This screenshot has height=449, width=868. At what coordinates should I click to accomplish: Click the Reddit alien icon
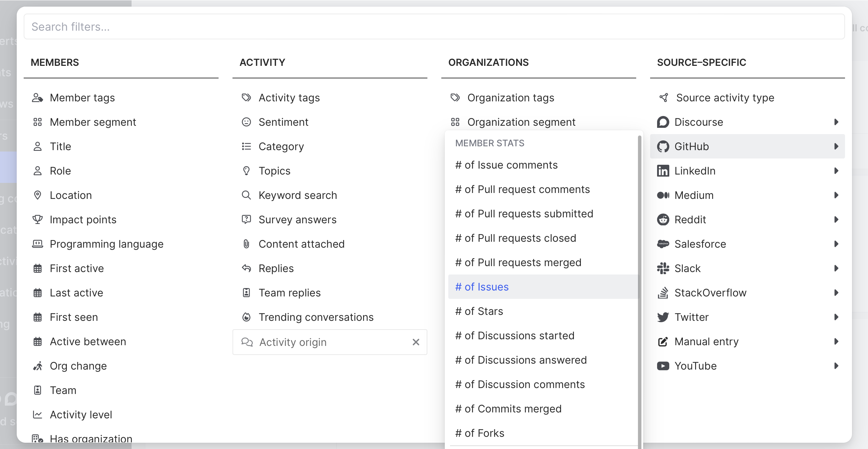pos(663,220)
